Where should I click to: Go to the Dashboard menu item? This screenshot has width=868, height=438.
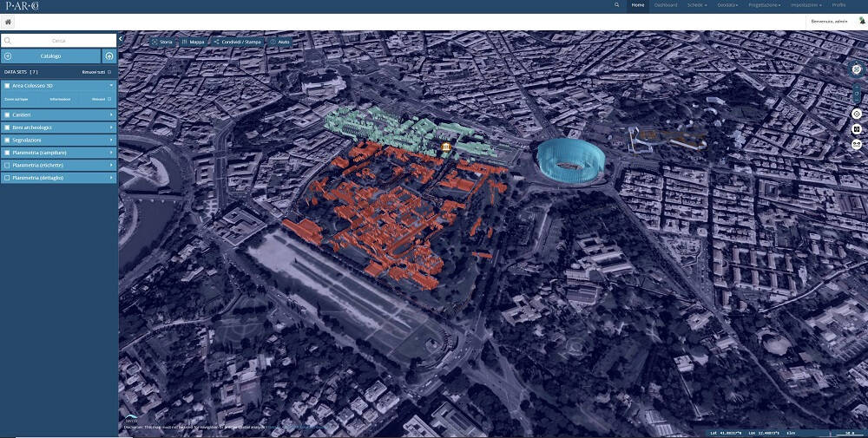click(666, 5)
